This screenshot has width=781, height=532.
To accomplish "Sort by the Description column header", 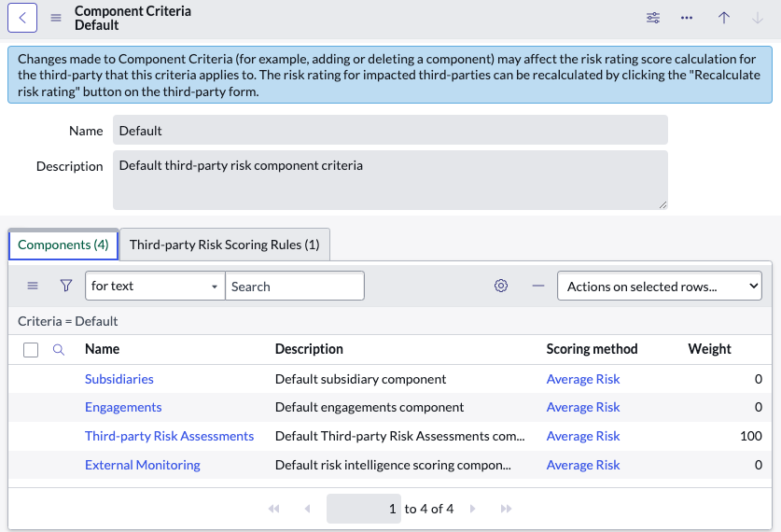I will 309,349.
